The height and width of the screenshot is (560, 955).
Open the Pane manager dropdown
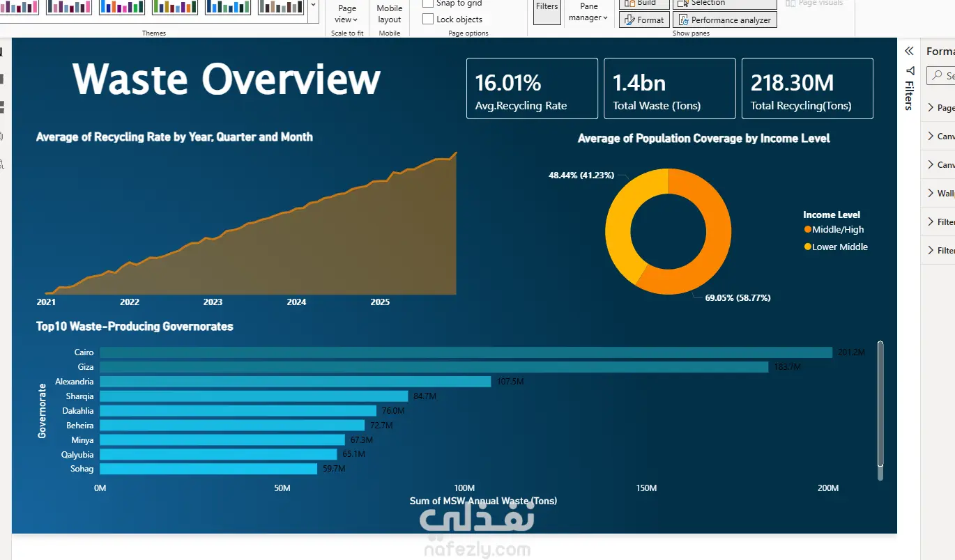click(588, 13)
